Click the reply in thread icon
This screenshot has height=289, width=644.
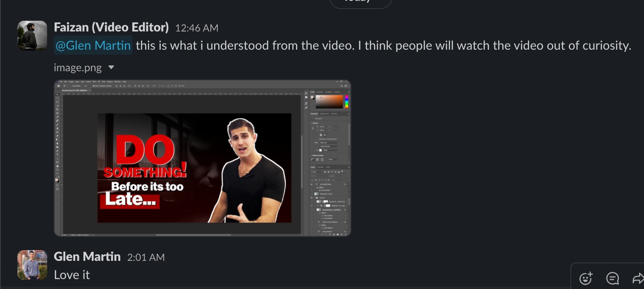pyautogui.click(x=613, y=278)
